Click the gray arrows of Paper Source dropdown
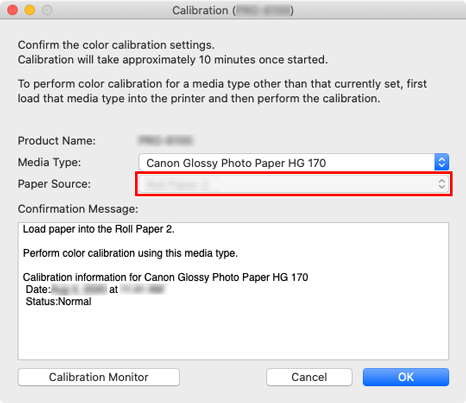 coord(442,184)
